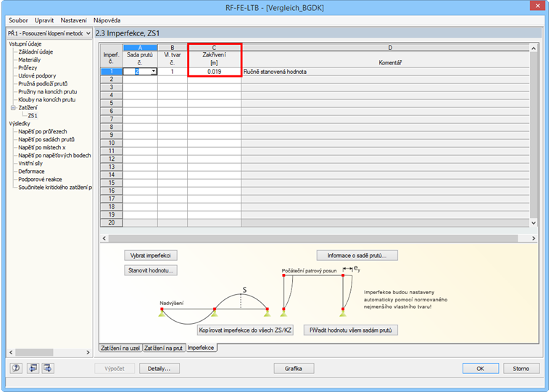
Task: Click Vybrat imperfekci button
Action: point(150,255)
